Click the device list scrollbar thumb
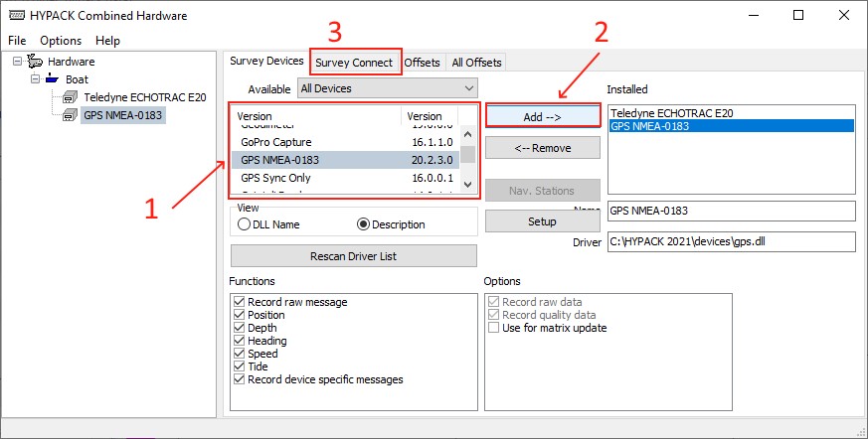Viewport: 868px width, 439px height. point(467,154)
